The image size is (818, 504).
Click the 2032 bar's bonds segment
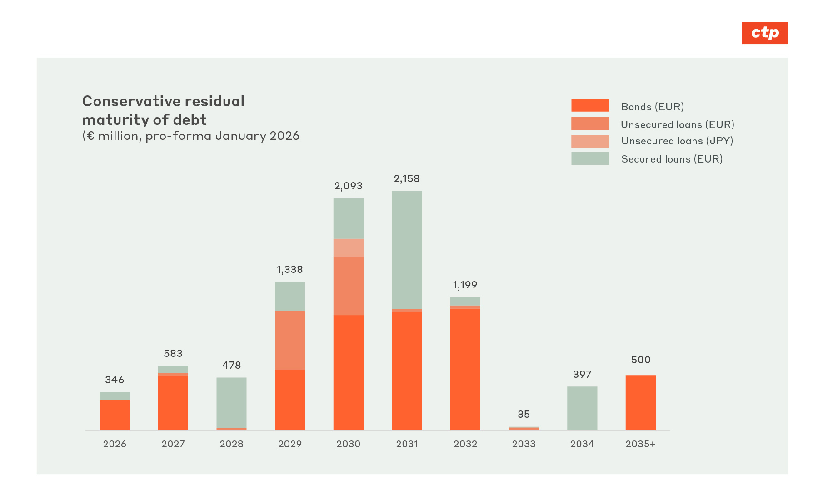tap(465, 369)
